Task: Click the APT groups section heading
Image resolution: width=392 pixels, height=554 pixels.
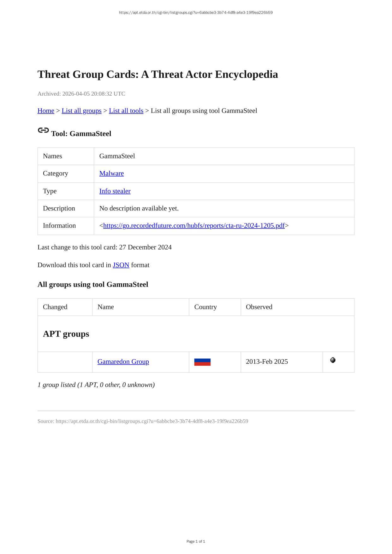Action: 66,334
